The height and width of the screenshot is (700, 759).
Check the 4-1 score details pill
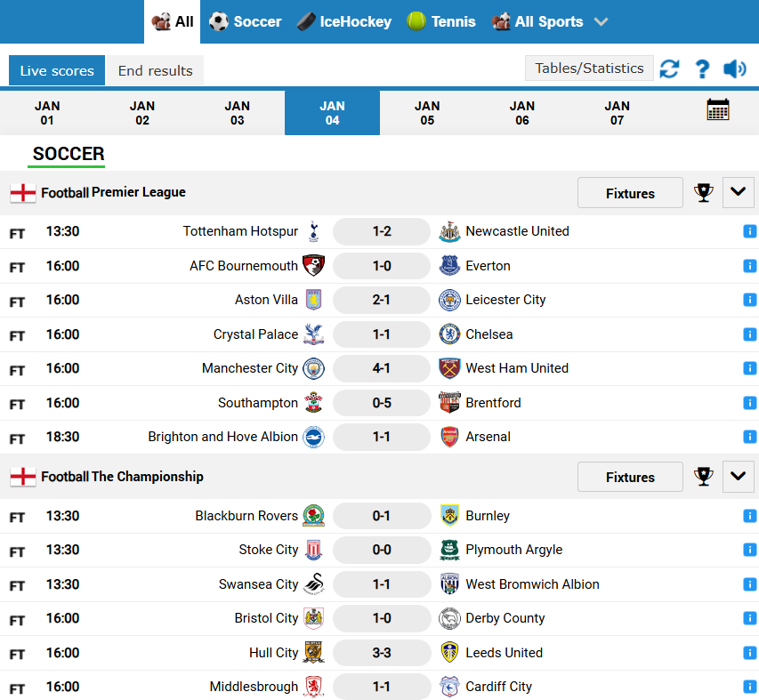pos(381,368)
